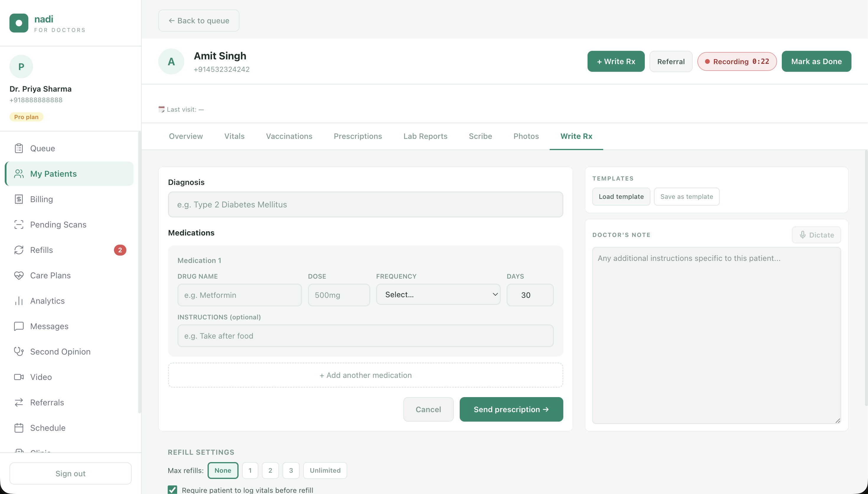Open Second Opinion in the sidebar
This screenshot has height=494, width=868.
[69, 352]
